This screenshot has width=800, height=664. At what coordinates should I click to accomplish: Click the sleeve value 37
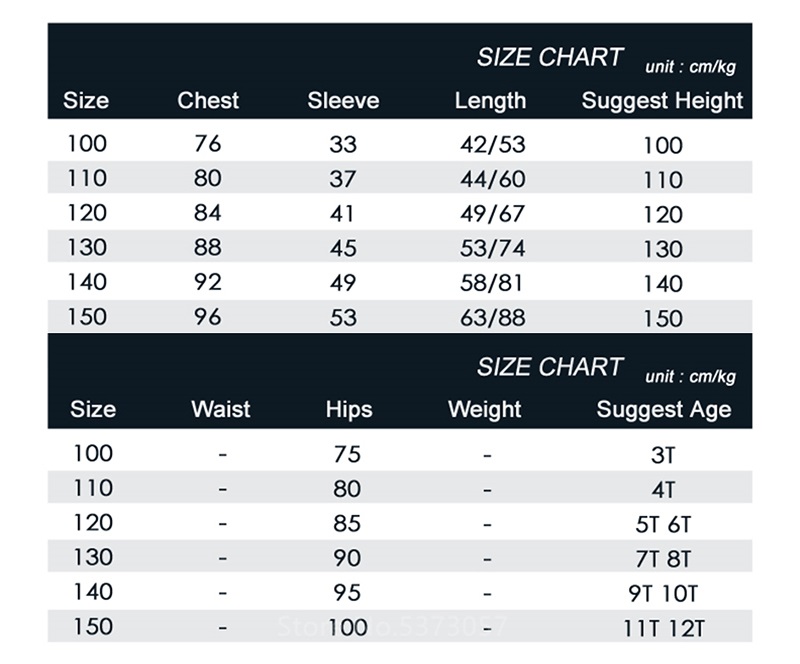click(343, 179)
